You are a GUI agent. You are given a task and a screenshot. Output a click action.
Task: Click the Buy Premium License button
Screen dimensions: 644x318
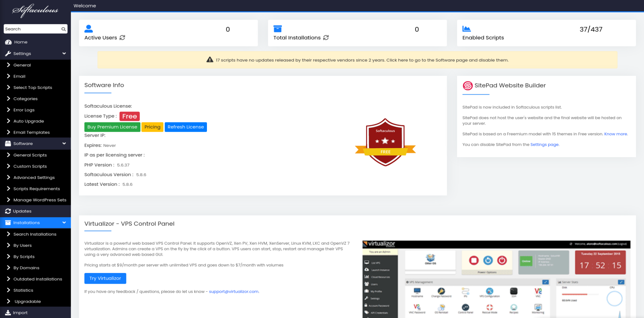click(x=112, y=127)
